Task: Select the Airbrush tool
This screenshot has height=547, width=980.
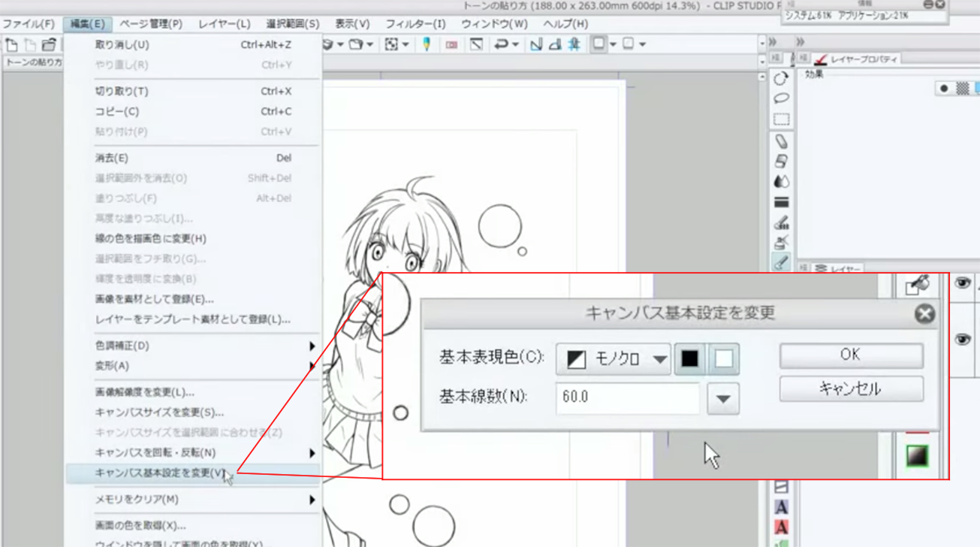Action: pyautogui.click(x=781, y=242)
